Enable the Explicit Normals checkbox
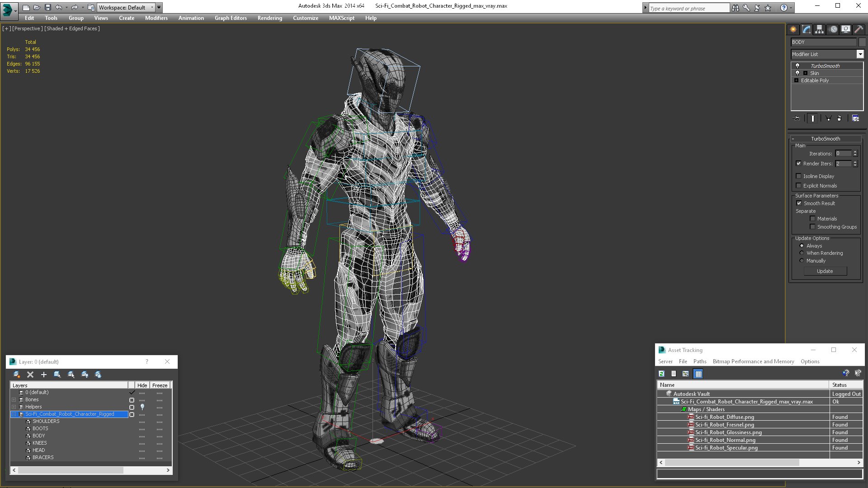Viewport: 868px width, 488px height. tap(798, 186)
